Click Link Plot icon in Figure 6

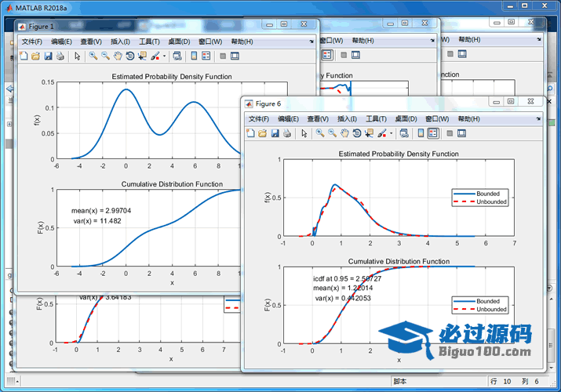click(404, 133)
